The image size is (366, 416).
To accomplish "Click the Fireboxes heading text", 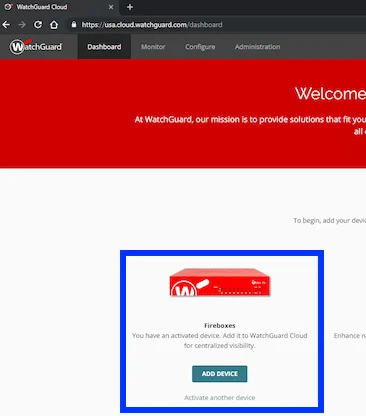I will 220,326.
